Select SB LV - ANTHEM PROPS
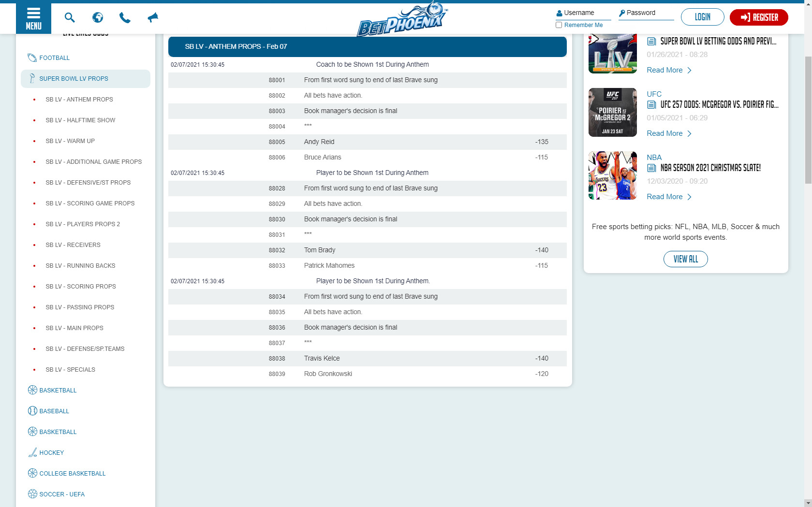Viewport: 812px width, 507px height. 79,100
